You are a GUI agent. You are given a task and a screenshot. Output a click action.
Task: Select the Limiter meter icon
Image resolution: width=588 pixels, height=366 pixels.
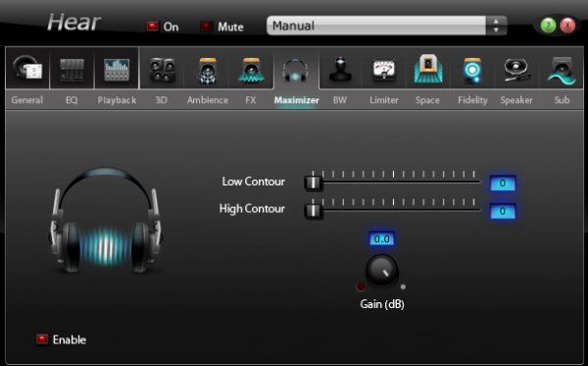click(x=383, y=71)
